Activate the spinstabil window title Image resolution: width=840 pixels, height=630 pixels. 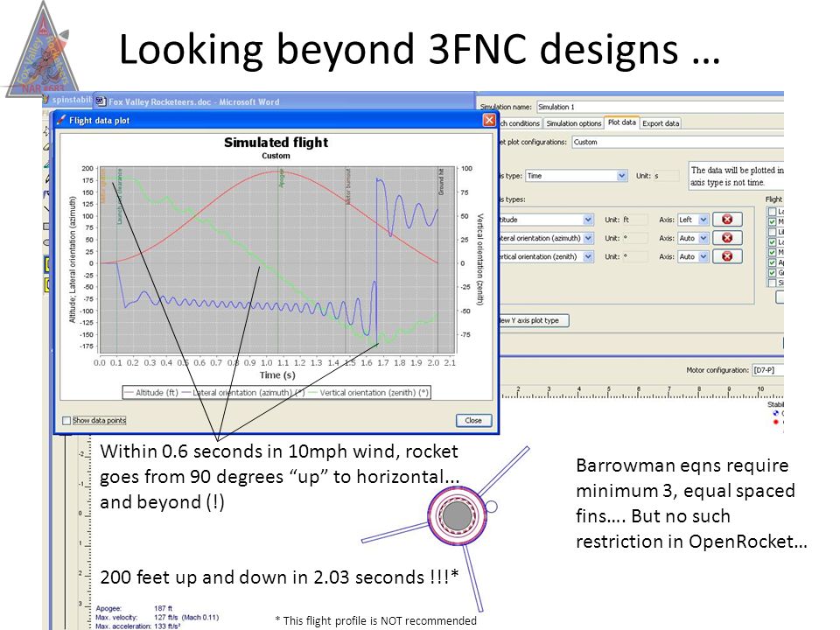click(x=67, y=100)
